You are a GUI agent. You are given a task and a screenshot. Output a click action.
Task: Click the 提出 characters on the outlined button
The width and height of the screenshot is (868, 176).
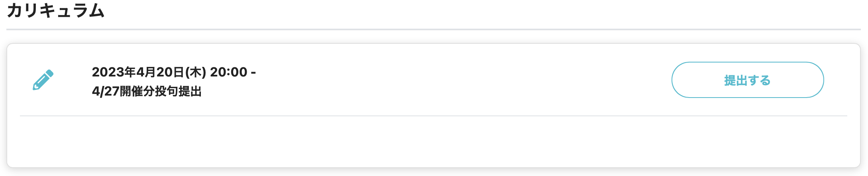pyautogui.click(x=736, y=80)
